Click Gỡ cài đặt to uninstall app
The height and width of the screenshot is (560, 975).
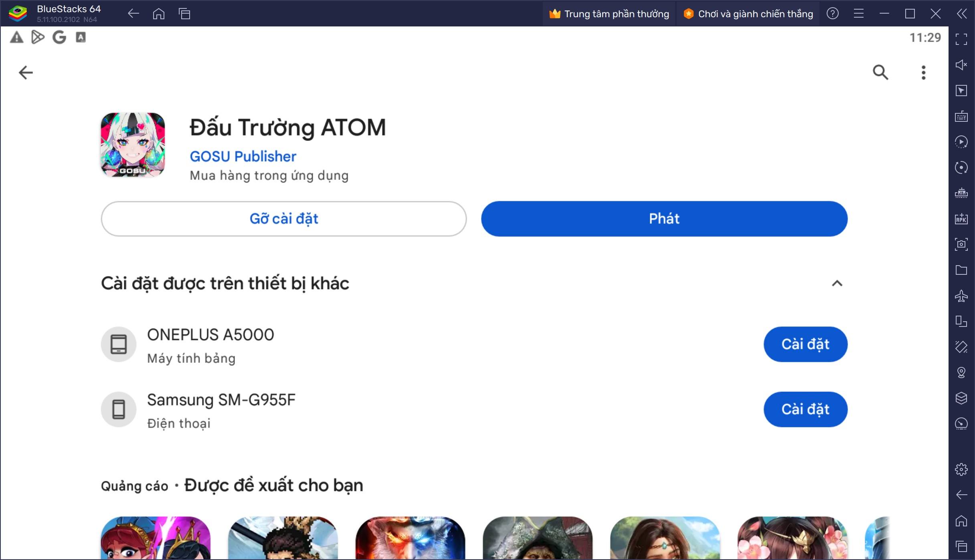283,218
